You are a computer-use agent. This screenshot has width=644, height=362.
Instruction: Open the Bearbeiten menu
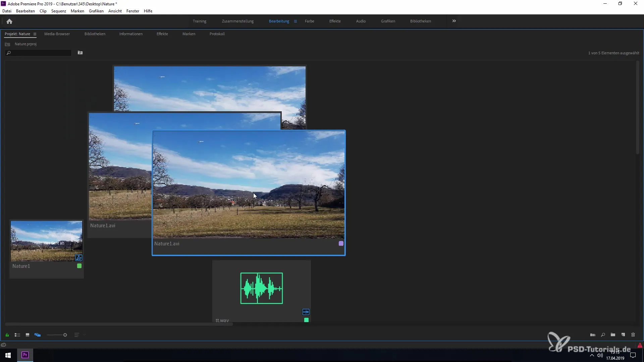[25, 11]
